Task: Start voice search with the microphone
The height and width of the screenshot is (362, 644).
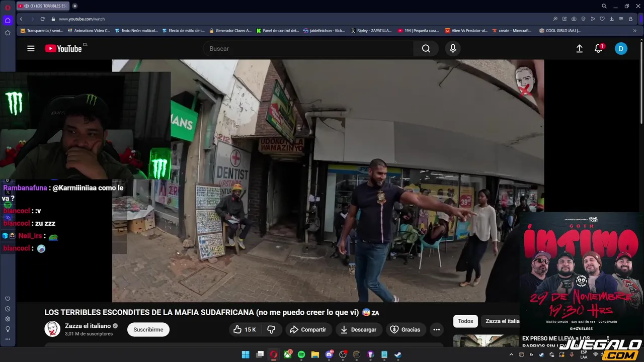Action: tap(453, 48)
